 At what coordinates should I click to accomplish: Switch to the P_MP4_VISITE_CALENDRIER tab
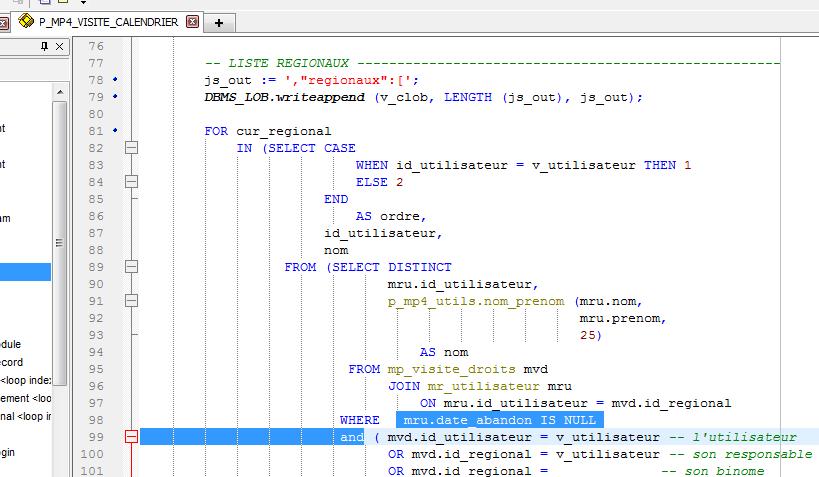coord(110,21)
